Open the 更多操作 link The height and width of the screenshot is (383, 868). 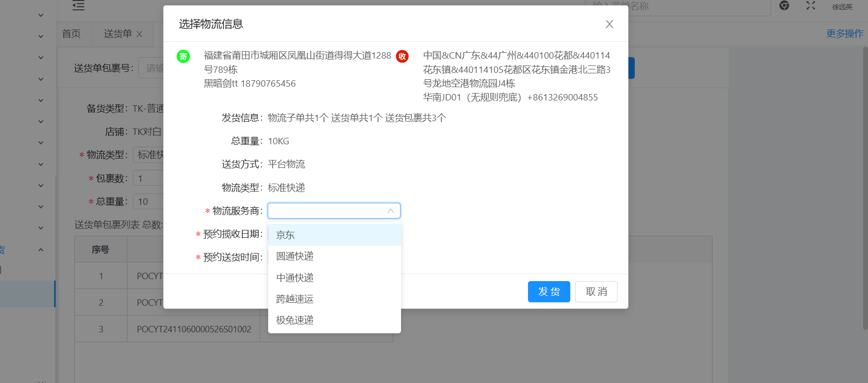point(844,33)
